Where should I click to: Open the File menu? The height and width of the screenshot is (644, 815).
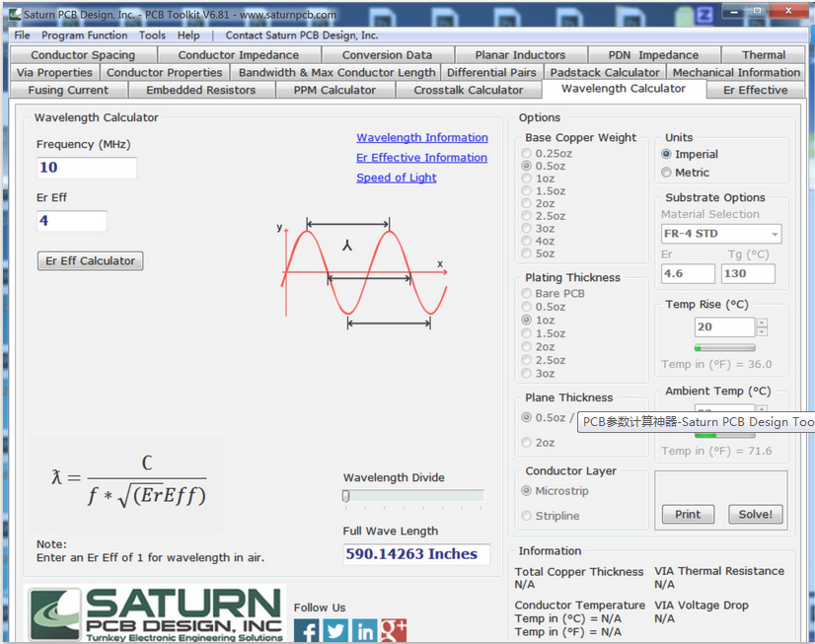tap(22, 36)
